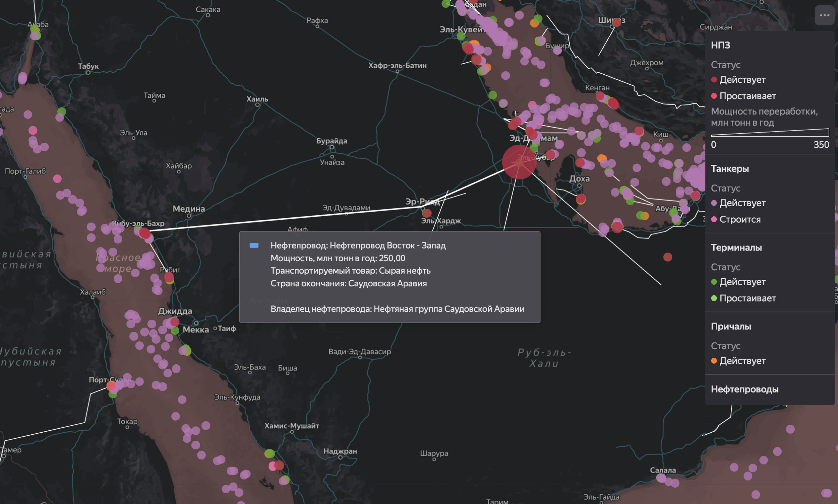The image size is (838, 504).
Task: Click the large red refinery circle near Dammam
Action: click(519, 162)
